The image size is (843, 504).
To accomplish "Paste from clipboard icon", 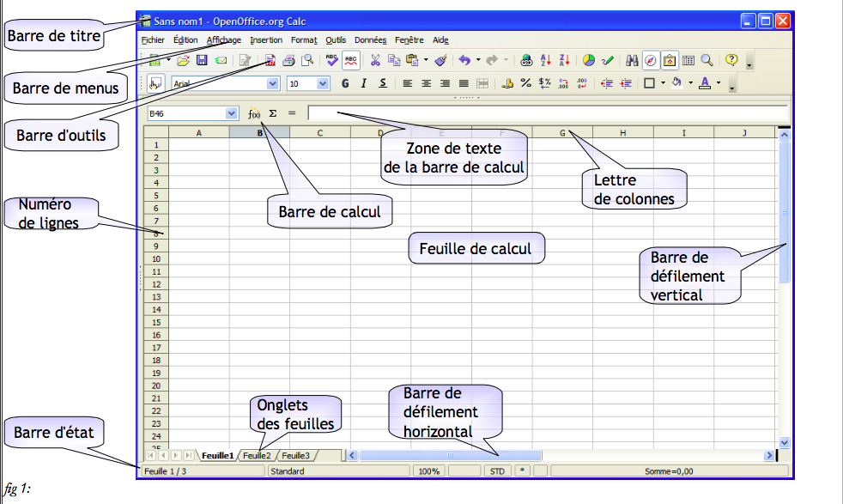I will 412,60.
